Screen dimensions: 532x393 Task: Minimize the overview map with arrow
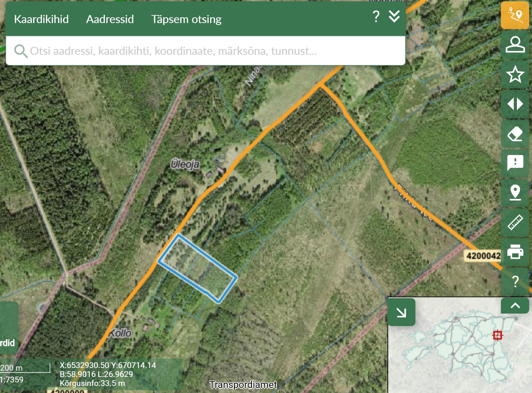pos(401,312)
